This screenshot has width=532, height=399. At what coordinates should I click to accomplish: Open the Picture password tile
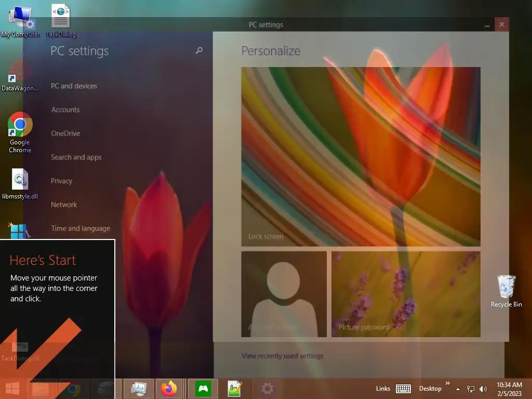[406, 294]
